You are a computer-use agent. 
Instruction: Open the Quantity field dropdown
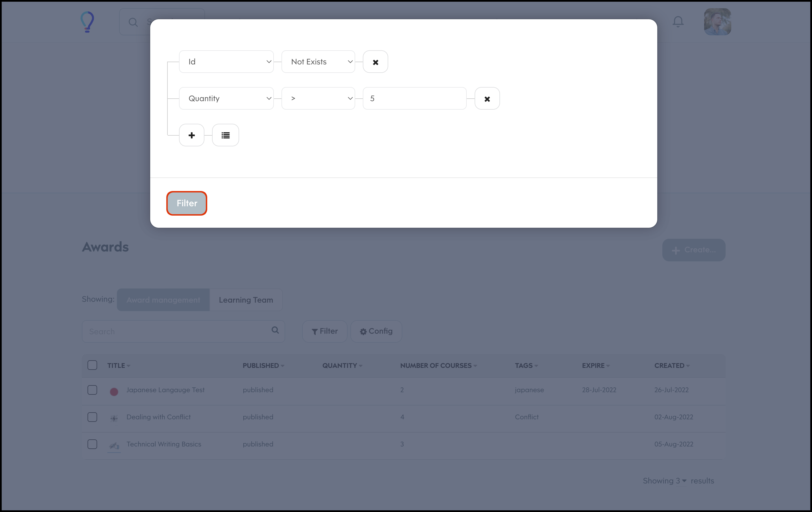click(x=226, y=99)
